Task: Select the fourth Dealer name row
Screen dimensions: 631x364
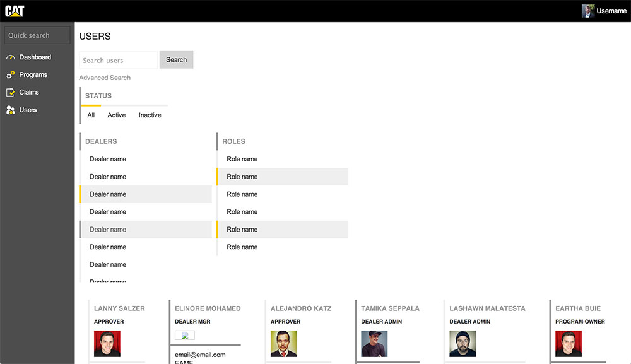Action: coord(146,212)
